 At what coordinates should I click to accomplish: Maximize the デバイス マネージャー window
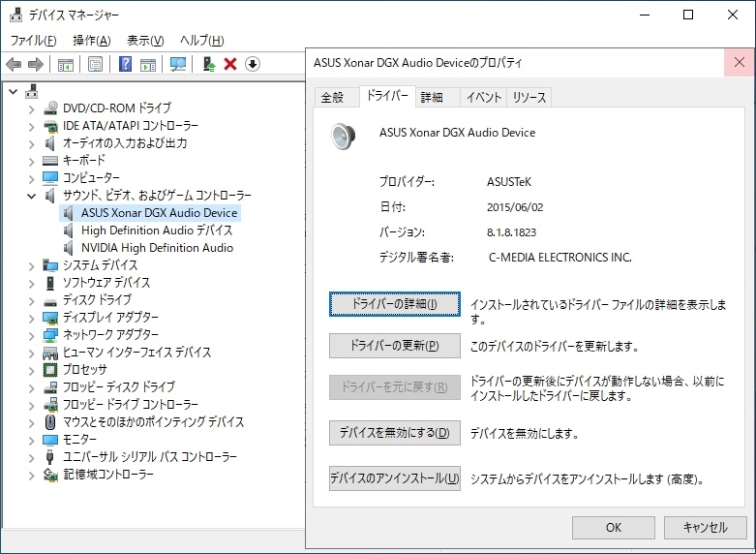688,15
